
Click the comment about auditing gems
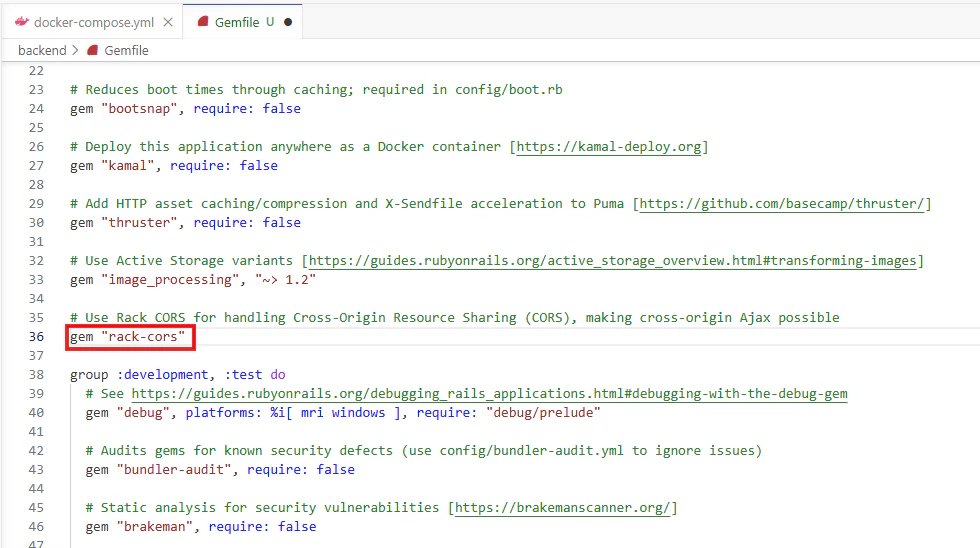click(424, 451)
